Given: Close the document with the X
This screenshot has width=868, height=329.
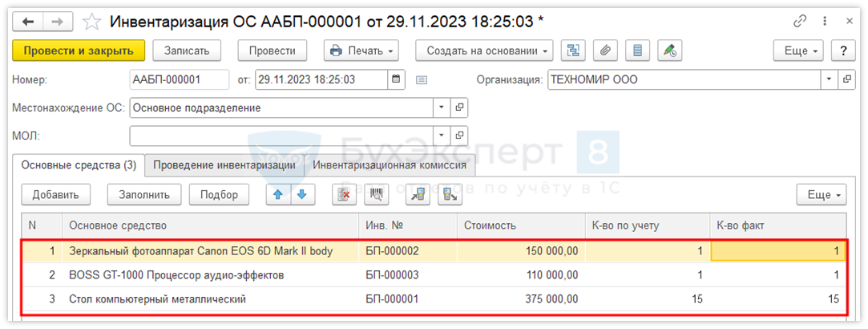Looking at the screenshot, I should pyautogui.click(x=850, y=21).
